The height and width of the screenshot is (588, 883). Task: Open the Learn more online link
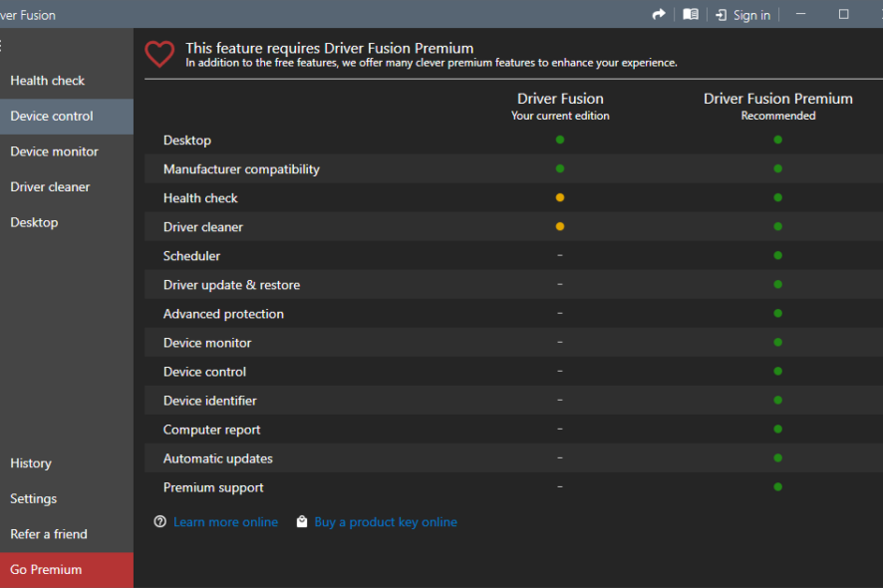tap(225, 522)
